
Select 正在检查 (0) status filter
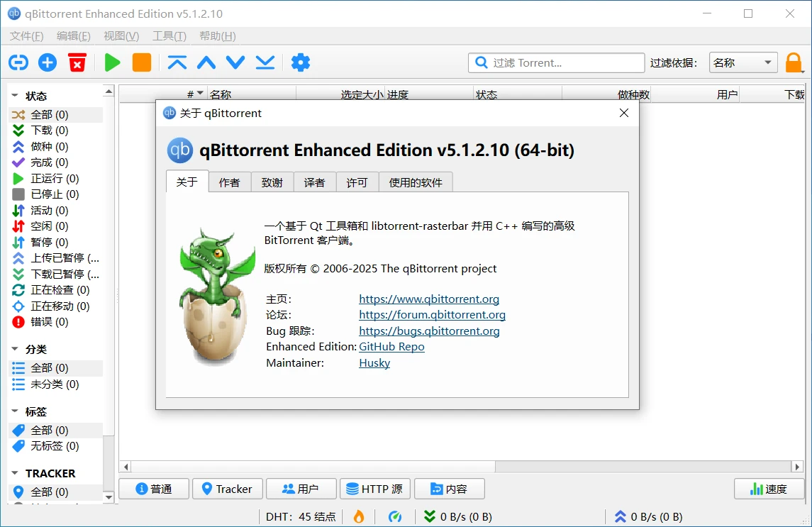[x=56, y=290]
